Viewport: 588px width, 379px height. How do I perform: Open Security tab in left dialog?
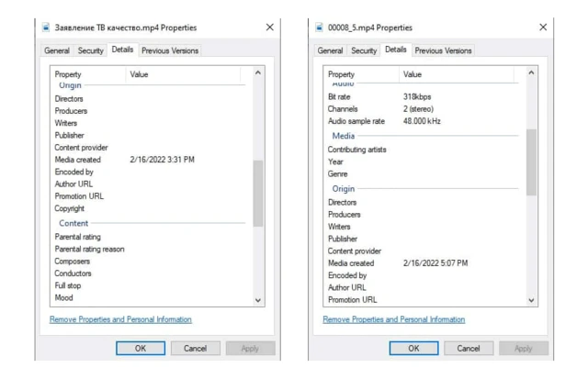coord(91,50)
